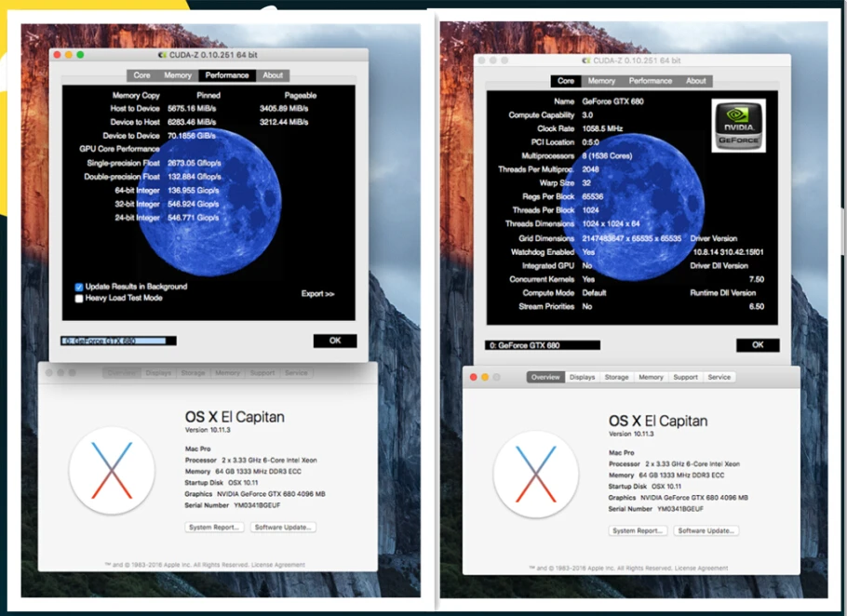Open GeForce GTX 680 device dropdown in right window
The image size is (847, 616).
click(x=543, y=345)
